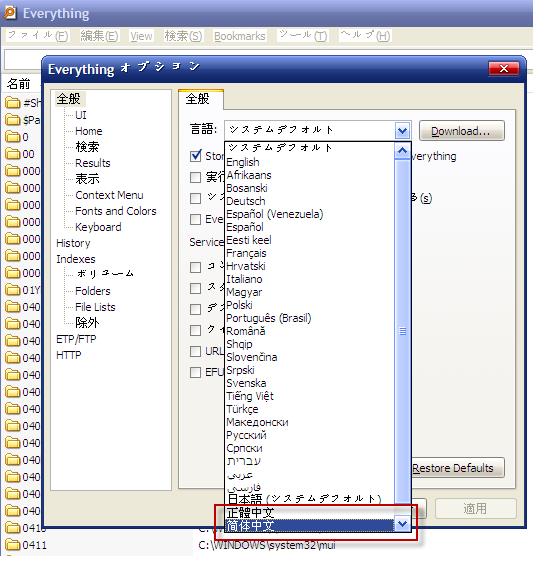Select ETP/FTP in options tree
The image size is (548, 567).
pos(76,339)
